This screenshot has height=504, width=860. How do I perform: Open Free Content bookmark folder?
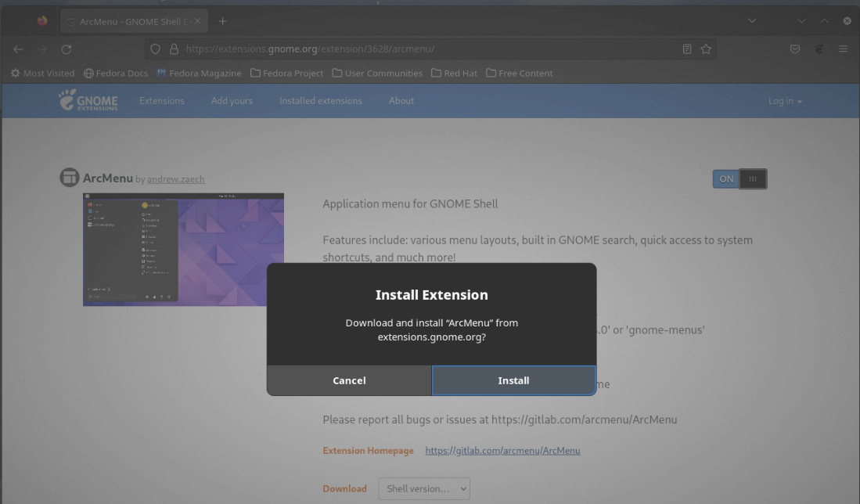click(520, 73)
